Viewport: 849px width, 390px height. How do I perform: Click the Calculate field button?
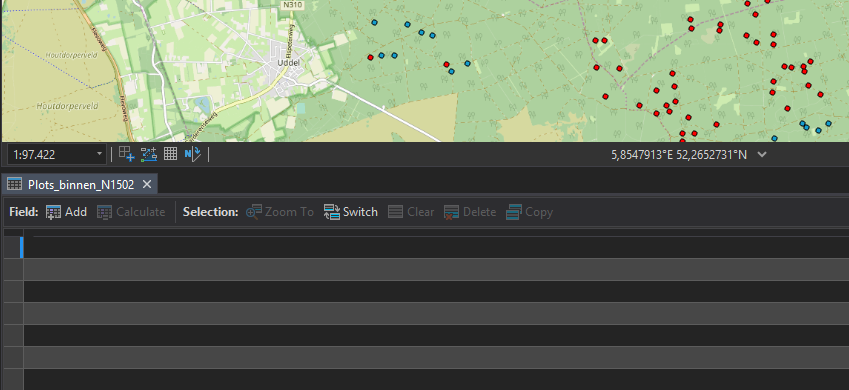pos(131,212)
